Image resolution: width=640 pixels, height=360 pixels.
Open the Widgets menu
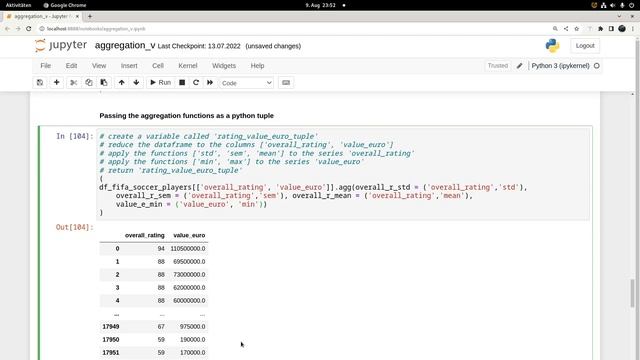224,66
